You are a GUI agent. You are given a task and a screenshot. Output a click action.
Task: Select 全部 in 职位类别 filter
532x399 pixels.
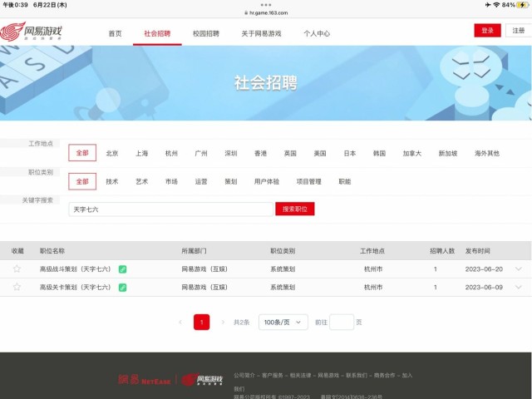pyautogui.click(x=82, y=181)
